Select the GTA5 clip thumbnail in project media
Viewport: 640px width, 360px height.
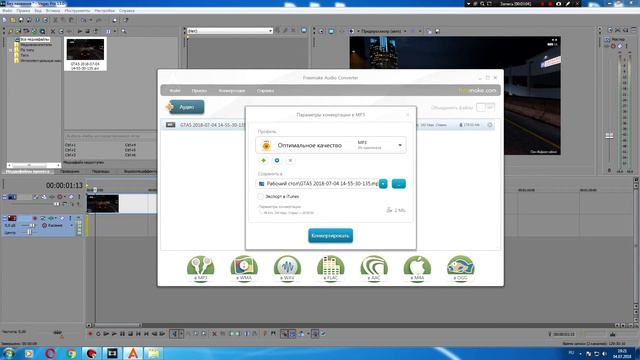pyautogui.click(x=85, y=53)
